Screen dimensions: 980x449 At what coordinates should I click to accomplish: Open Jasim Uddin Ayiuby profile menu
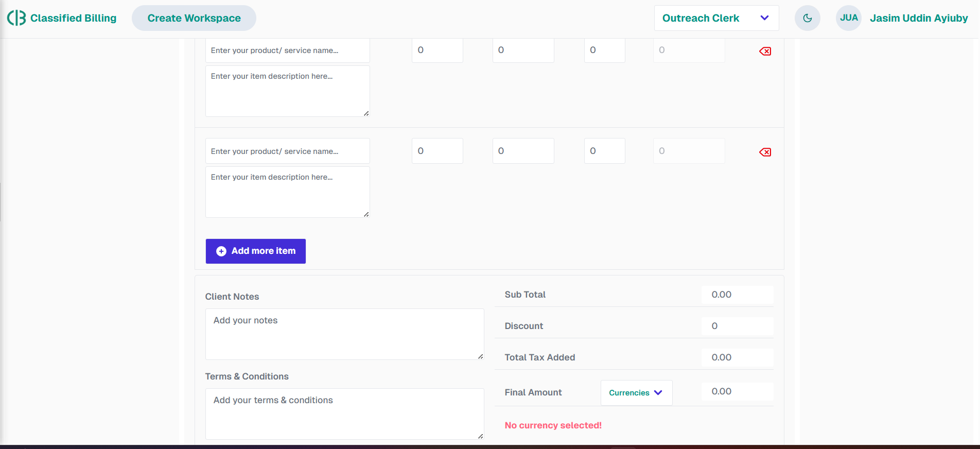tap(918, 18)
